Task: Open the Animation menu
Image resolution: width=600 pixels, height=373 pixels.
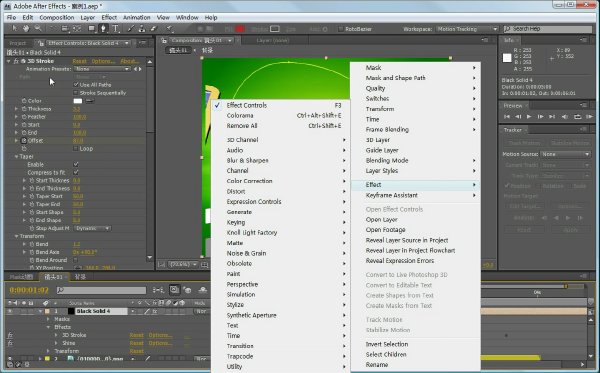Action: point(137,18)
